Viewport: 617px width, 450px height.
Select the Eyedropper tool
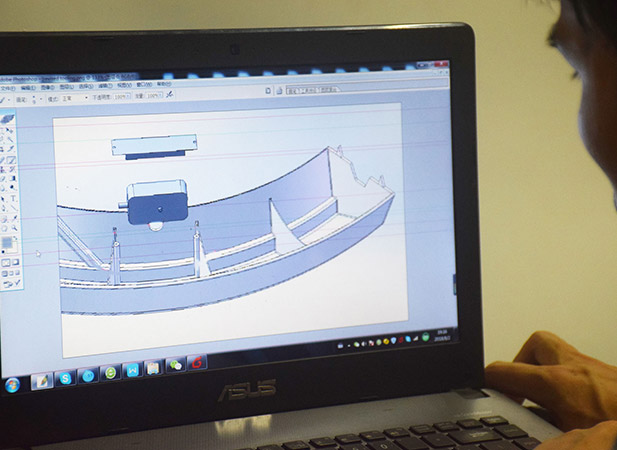tap(14, 218)
